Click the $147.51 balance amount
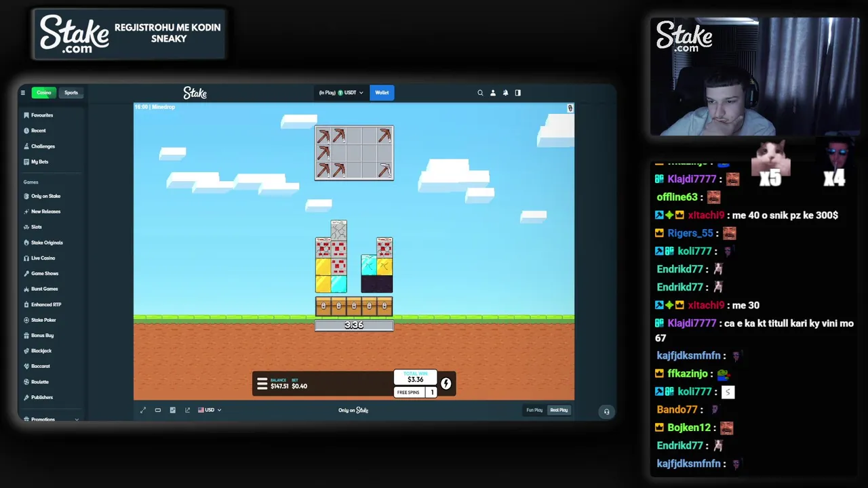This screenshot has width=868, height=488. pos(279,386)
